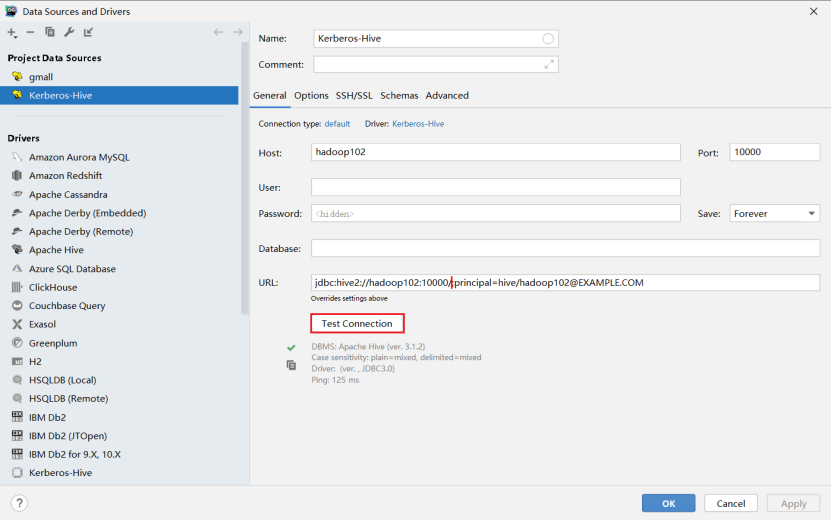Click the H2 driver icon
This screenshot has width=831, height=520.
tap(17, 361)
